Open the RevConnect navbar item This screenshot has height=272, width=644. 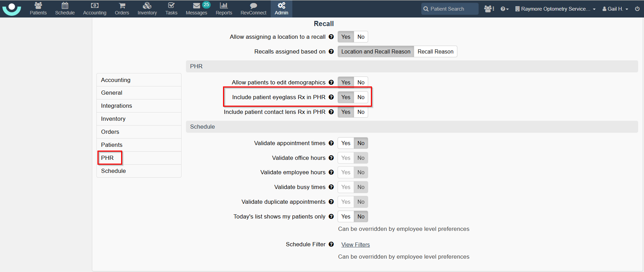253,9
